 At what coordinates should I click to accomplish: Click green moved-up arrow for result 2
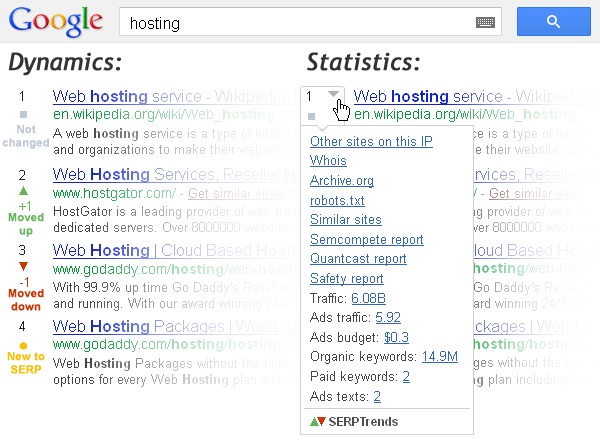[23, 191]
